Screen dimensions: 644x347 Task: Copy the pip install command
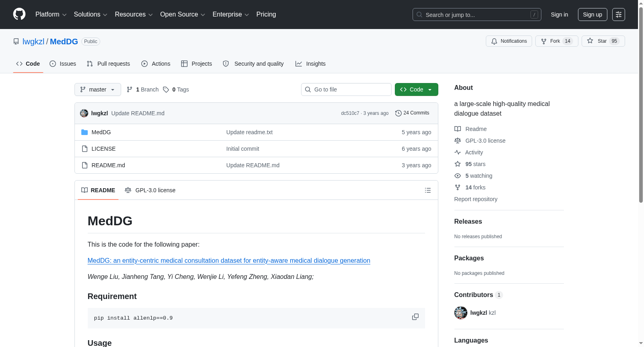click(415, 317)
